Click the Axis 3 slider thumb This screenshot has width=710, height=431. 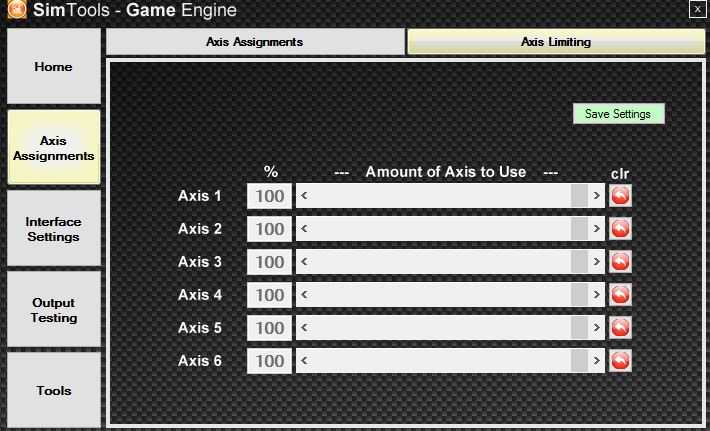[x=579, y=262]
